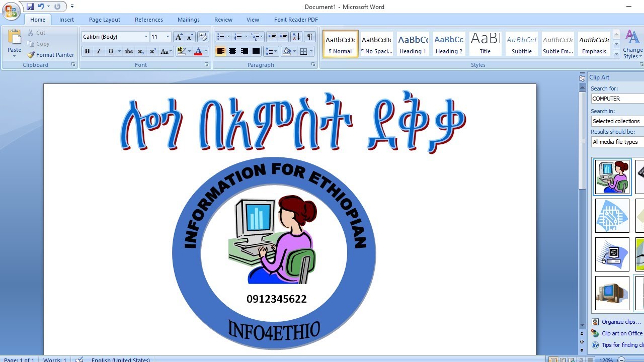The height and width of the screenshot is (362, 644).
Task: Select the woman-at-computer clip art thumbnail
Action: click(612, 177)
